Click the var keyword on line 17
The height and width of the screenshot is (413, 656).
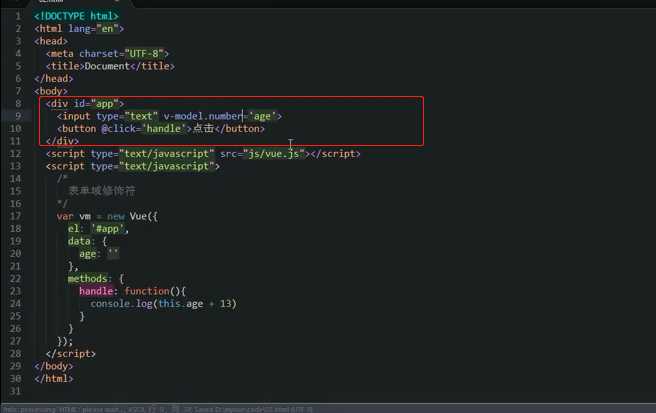click(65, 216)
